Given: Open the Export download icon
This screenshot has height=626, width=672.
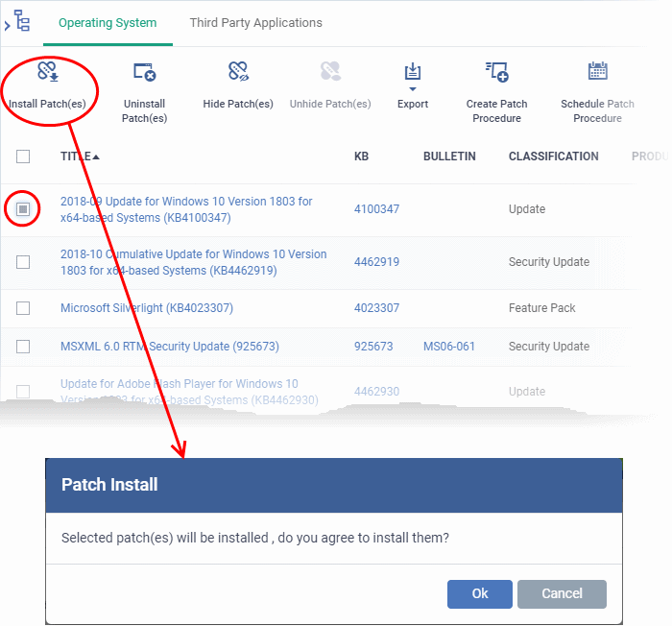Looking at the screenshot, I should pyautogui.click(x=413, y=72).
